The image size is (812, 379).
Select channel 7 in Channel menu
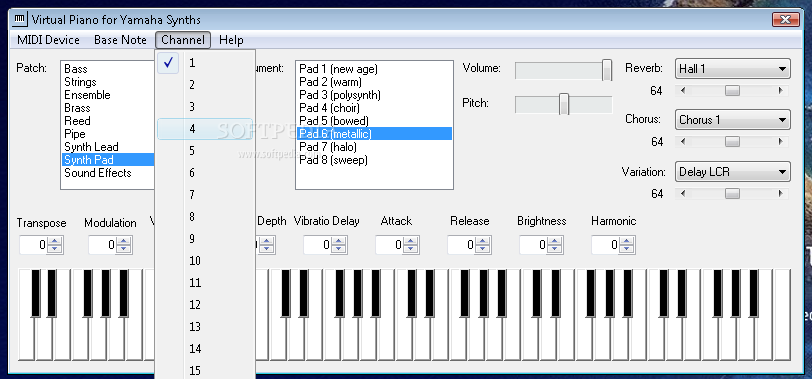(x=205, y=195)
